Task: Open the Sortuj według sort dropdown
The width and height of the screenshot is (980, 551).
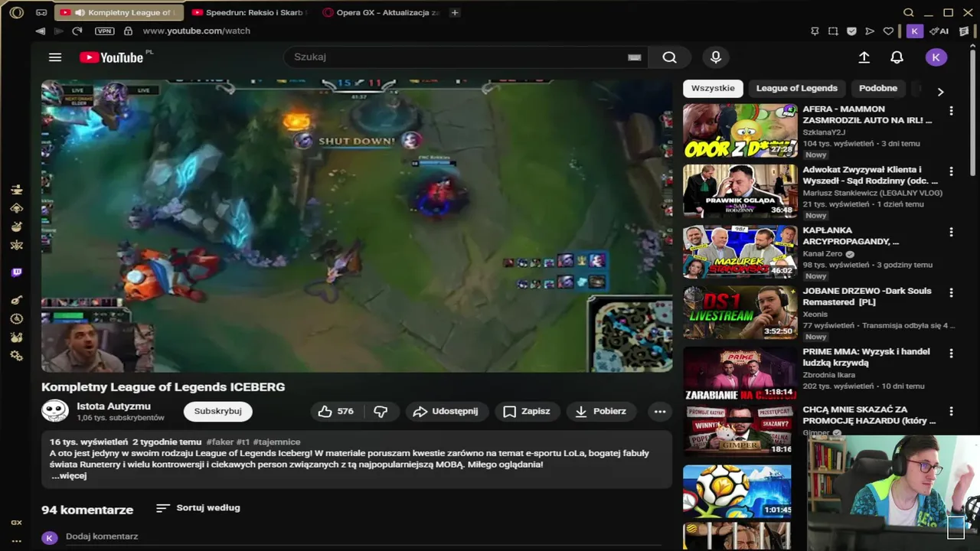Action: point(198,508)
